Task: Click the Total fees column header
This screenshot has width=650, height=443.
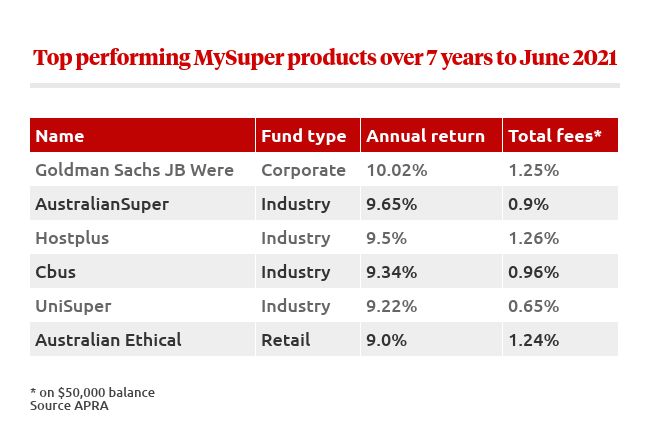Action: tap(554, 136)
